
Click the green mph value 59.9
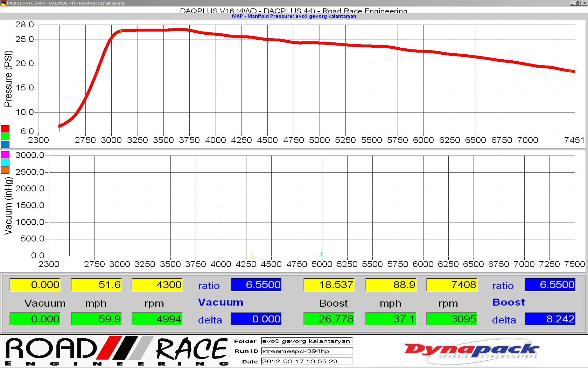coord(96,319)
